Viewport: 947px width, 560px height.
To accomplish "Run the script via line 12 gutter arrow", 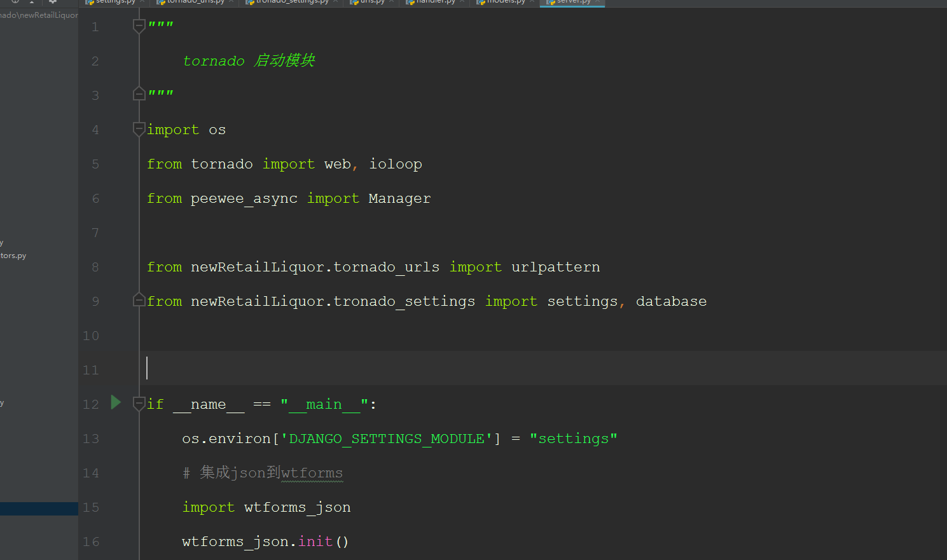I will (x=116, y=402).
